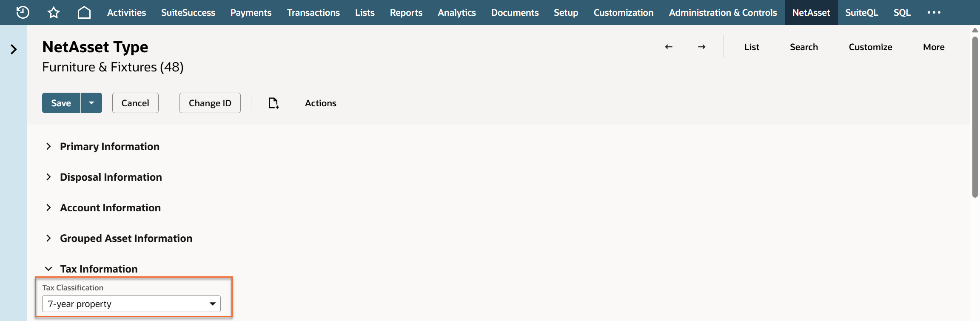Open the Tax Classification dropdown

pyautogui.click(x=131, y=304)
